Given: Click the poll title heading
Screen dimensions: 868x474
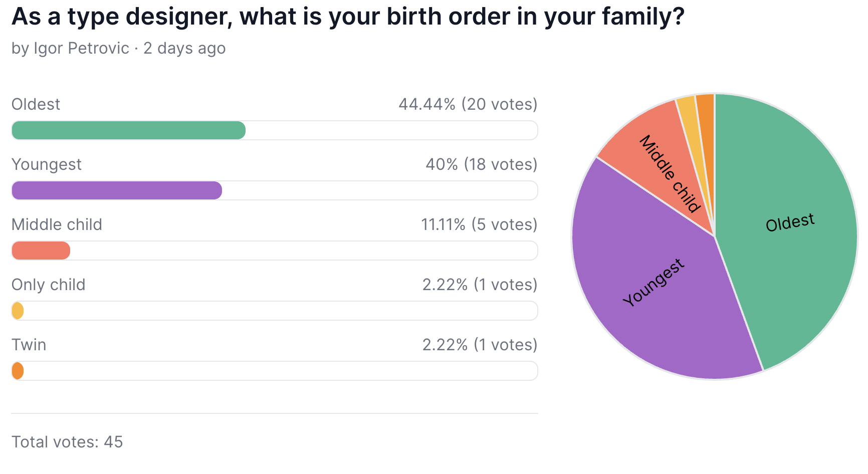Looking at the screenshot, I should click(348, 17).
